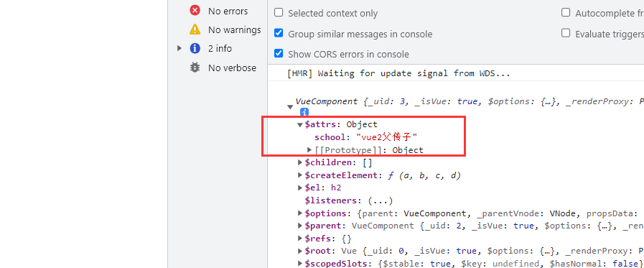Toggle Selected context only checkbox

[279, 12]
